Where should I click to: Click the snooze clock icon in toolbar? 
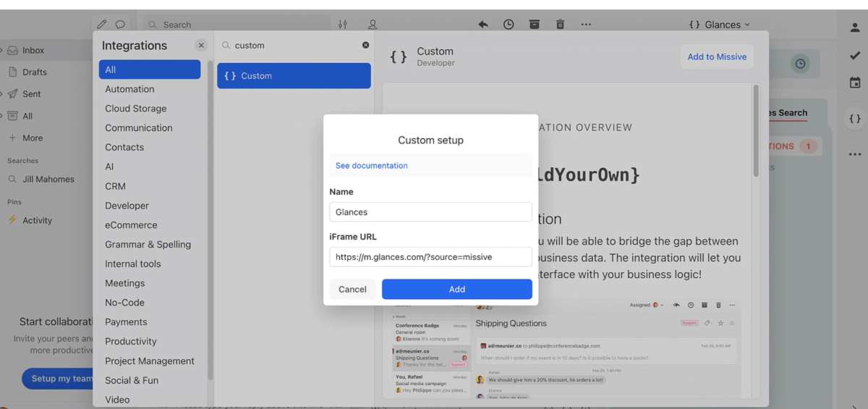point(509,25)
